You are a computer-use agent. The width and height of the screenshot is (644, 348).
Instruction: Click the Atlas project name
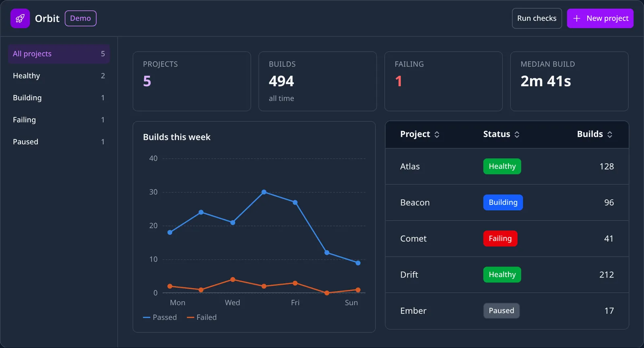(410, 167)
